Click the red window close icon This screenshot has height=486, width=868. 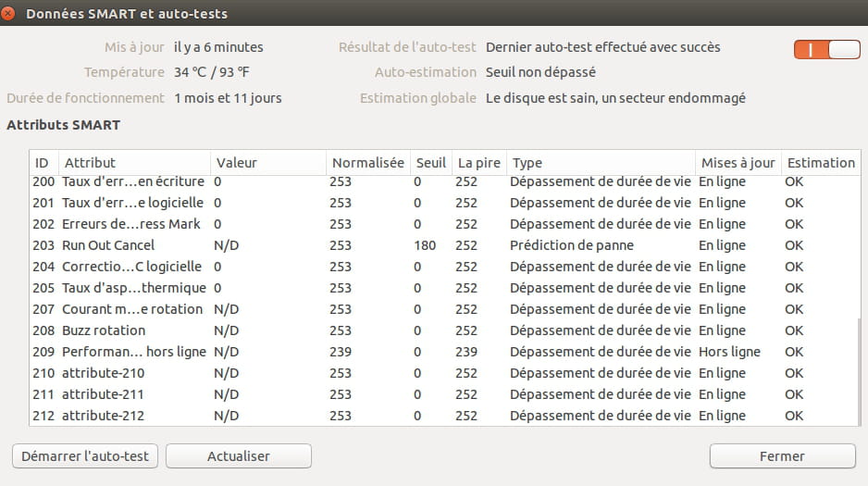(7, 13)
